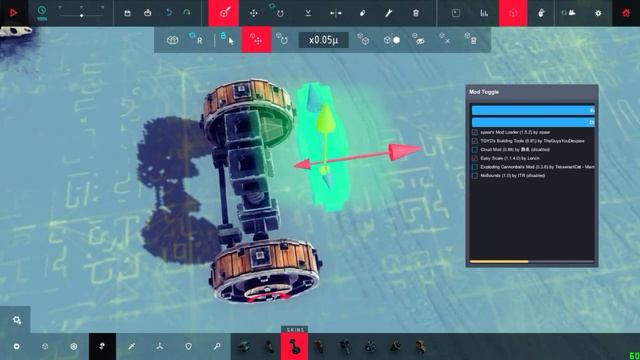Start simulation with the play button
Screen dimensions: 640x360
(x=13, y=13)
